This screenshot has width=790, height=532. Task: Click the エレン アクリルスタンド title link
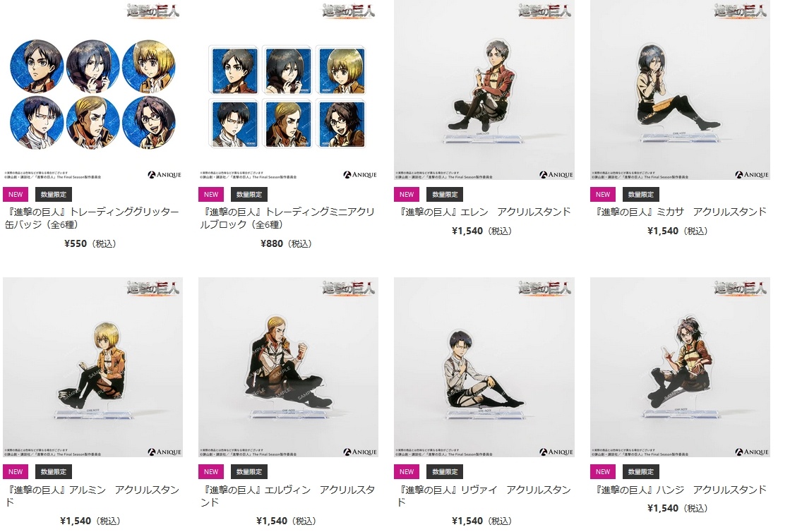(x=485, y=212)
